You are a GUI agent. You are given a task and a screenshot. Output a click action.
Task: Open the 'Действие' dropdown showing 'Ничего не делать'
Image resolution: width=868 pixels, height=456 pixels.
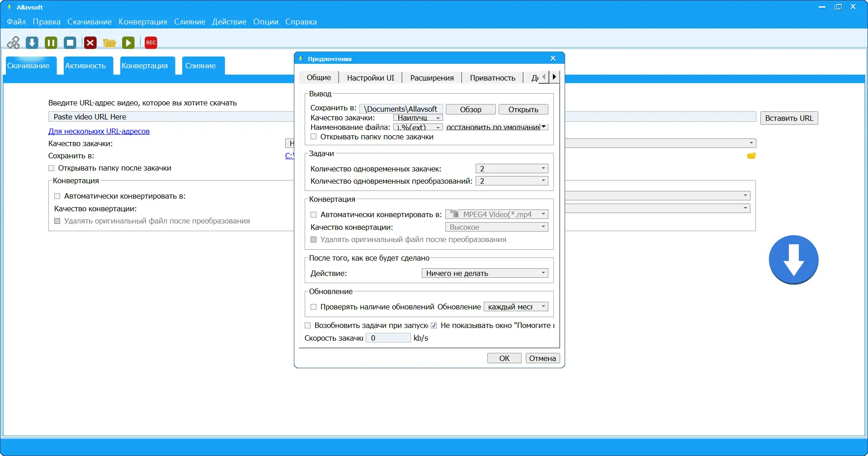coord(485,273)
